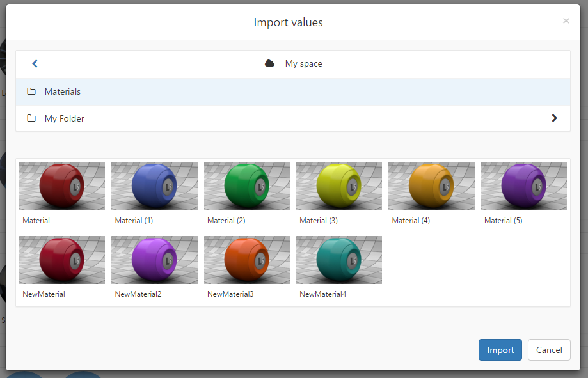Click the cloud icon beside My space
This screenshot has height=378, width=588.
[269, 63]
